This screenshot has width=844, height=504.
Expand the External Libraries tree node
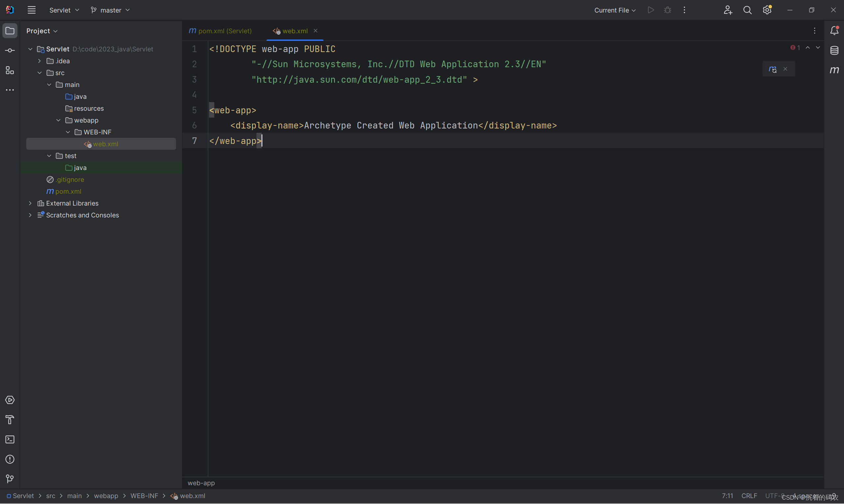point(29,203)
